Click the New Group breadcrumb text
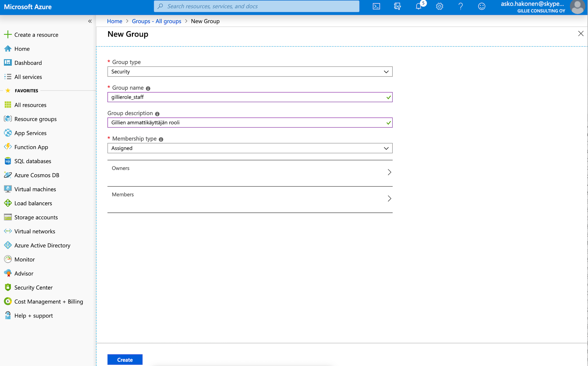This screenshot has height=366, width=588. click(x=205, y=21)
